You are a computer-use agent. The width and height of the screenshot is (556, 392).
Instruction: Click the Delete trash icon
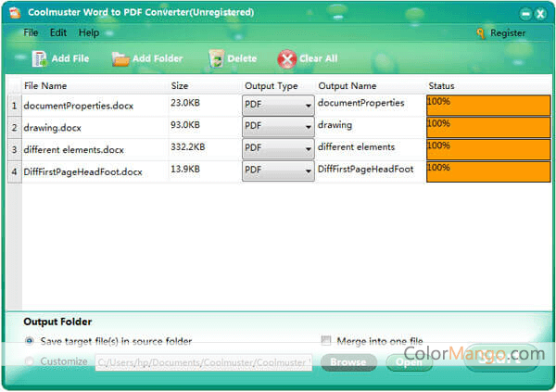coord(216,58)
